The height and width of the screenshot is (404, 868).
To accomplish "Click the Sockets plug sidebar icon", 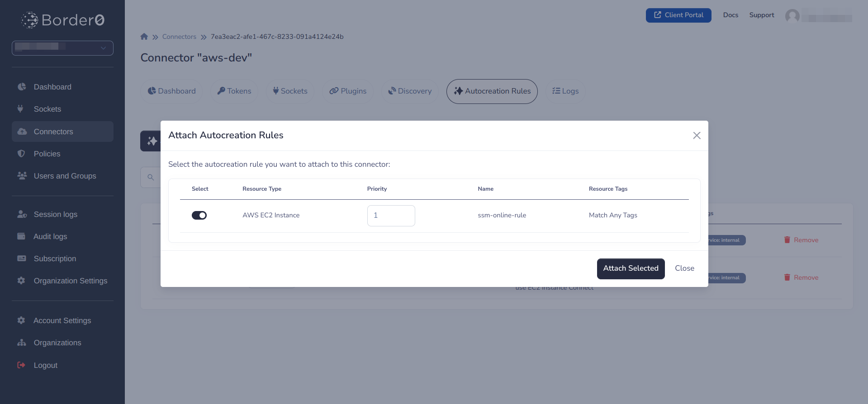I will pyautogui.click(x=20, y=109).
